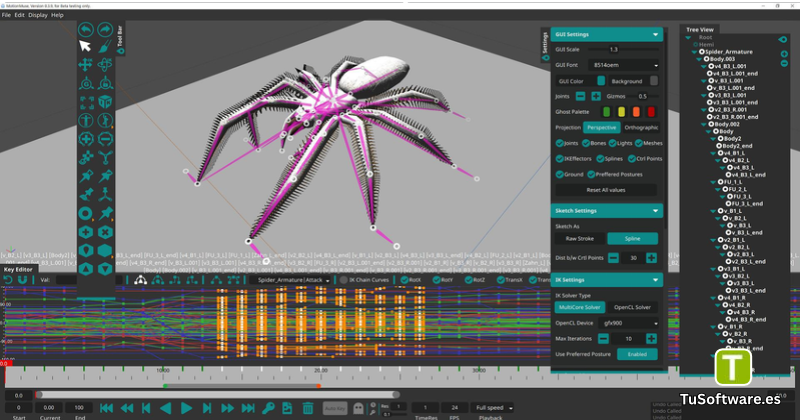Select the move translate arrows tool
The height and width of the screenshot is (420, 800).
[85, 65]
